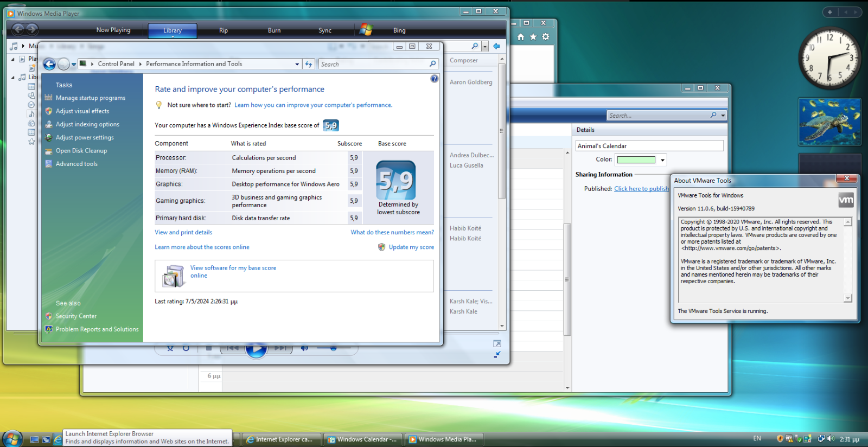868x447 pixels.
Task: Go back in Control Panel window
Action: [49, 64]
